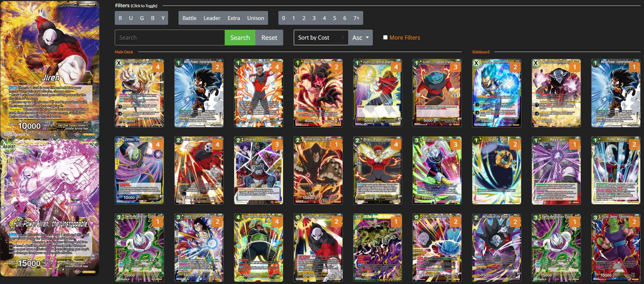Select the Vuon, Dynamite Blaster card
The image size is (644, 284).
[x=378, y=93]
